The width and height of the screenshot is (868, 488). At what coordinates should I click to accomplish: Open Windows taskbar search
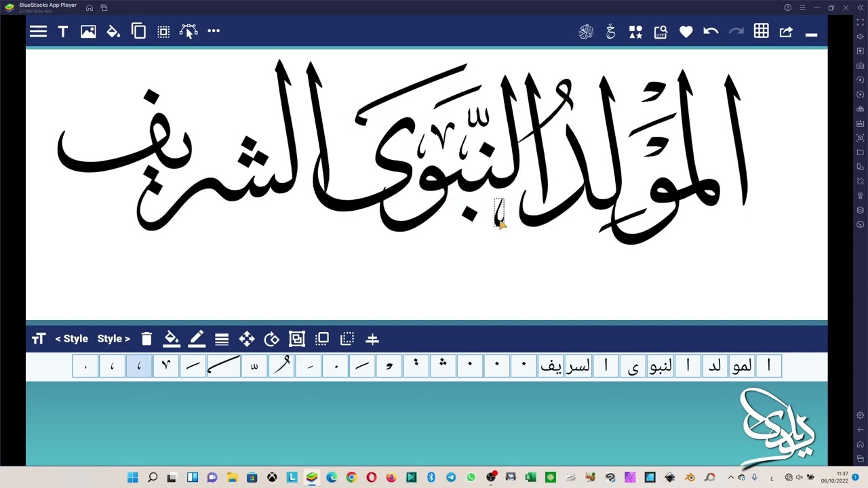tap(153, 478)
